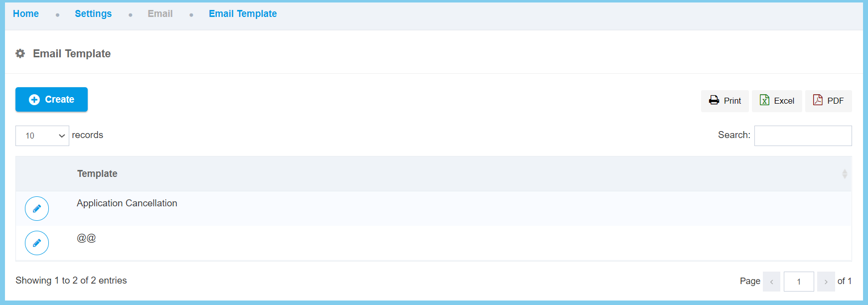Click the printer icon
This screenshot has width=868, height=305.
coord(714,100)
